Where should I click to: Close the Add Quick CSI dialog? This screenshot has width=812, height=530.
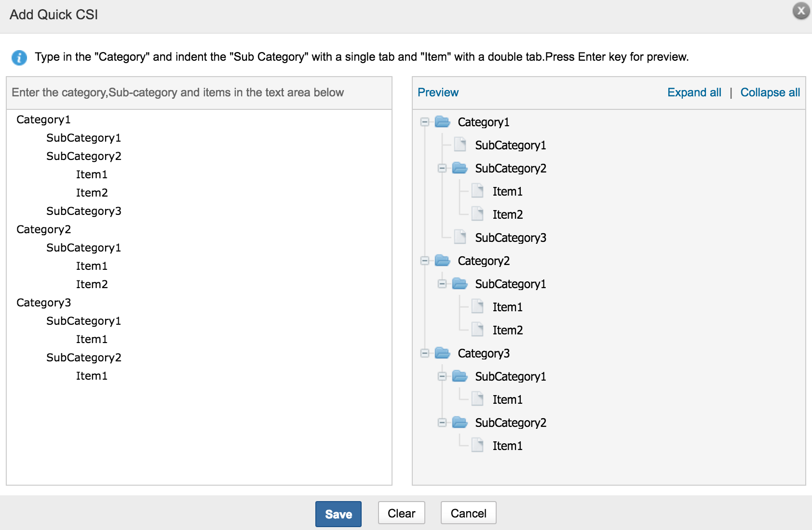(x=801, y=11)
